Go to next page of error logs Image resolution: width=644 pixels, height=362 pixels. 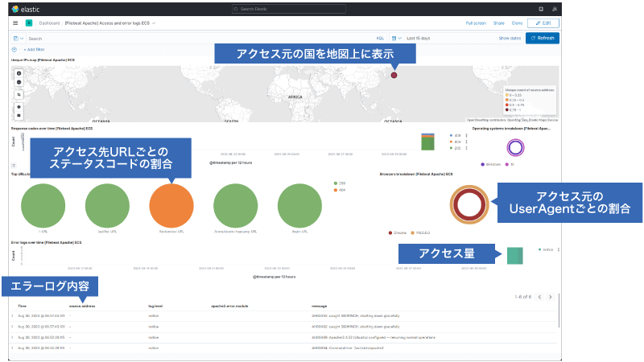tap(551, 297)
